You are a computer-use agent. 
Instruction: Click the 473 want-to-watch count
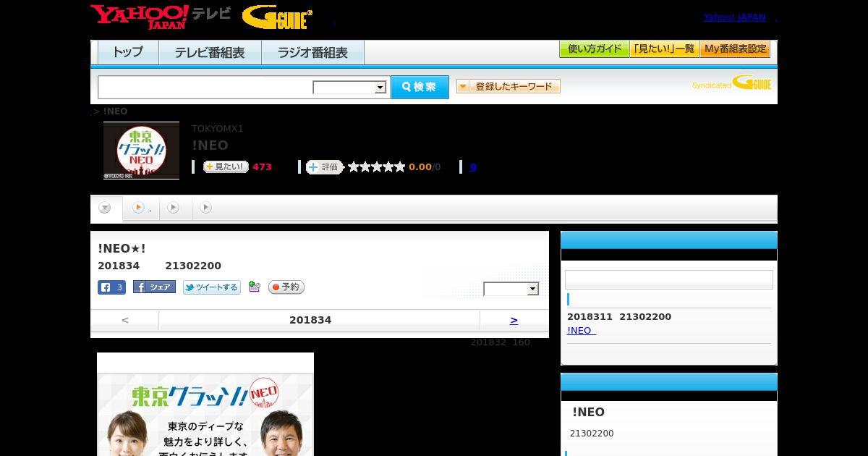tap(262, 166)
